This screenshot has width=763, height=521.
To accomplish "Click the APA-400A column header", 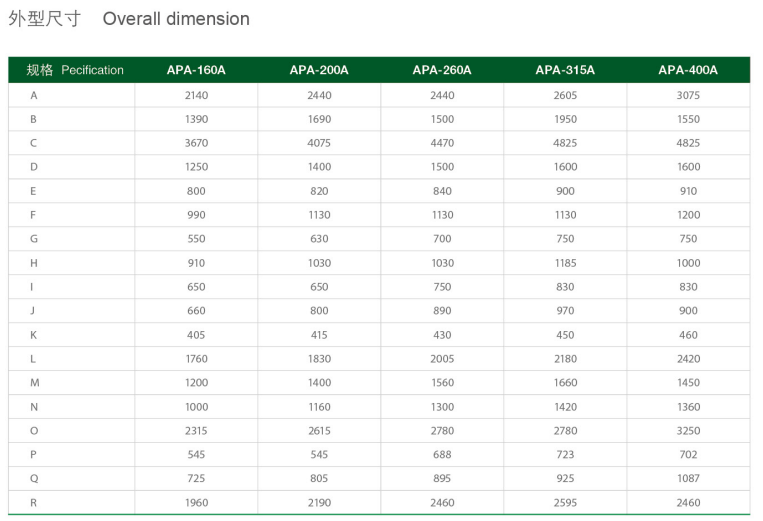I will click(688, 70).
